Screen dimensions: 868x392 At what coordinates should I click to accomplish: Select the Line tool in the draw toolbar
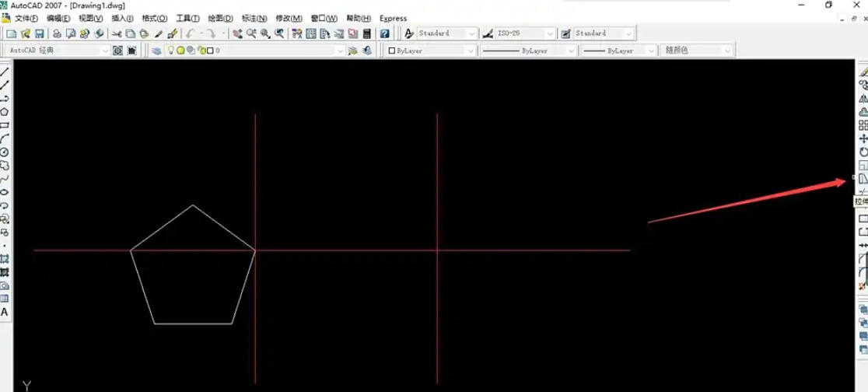[x=5, y=72]
